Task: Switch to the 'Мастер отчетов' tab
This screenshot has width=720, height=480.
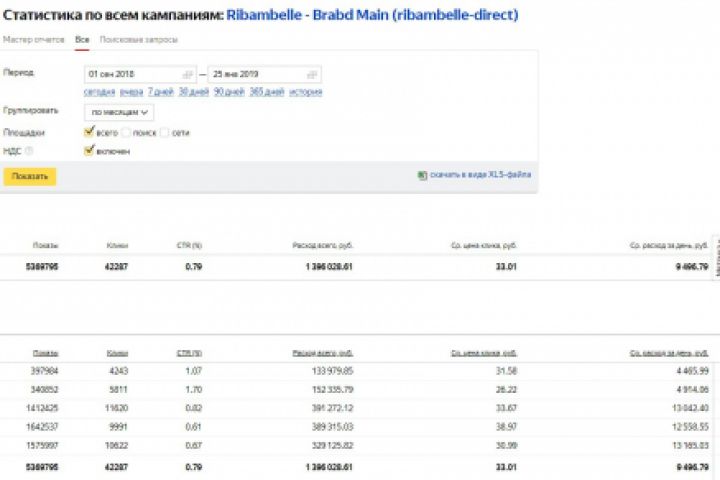Action: pyautogui.click(x=34, y=40)
